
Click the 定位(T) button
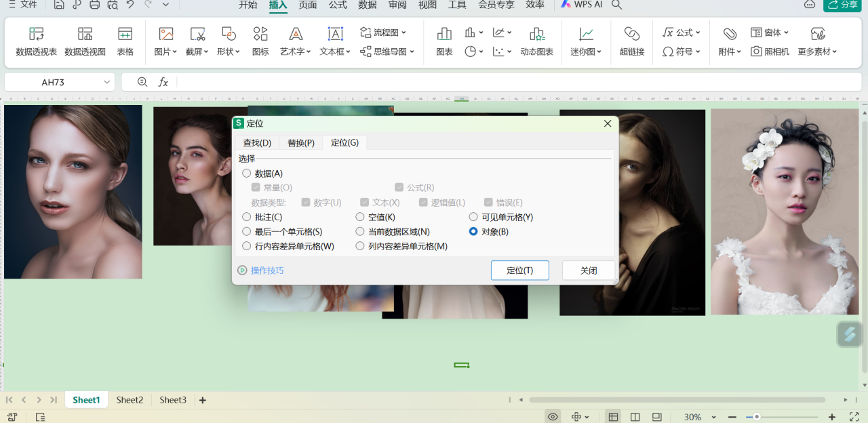pyautogui.click(x=519, y=270)
